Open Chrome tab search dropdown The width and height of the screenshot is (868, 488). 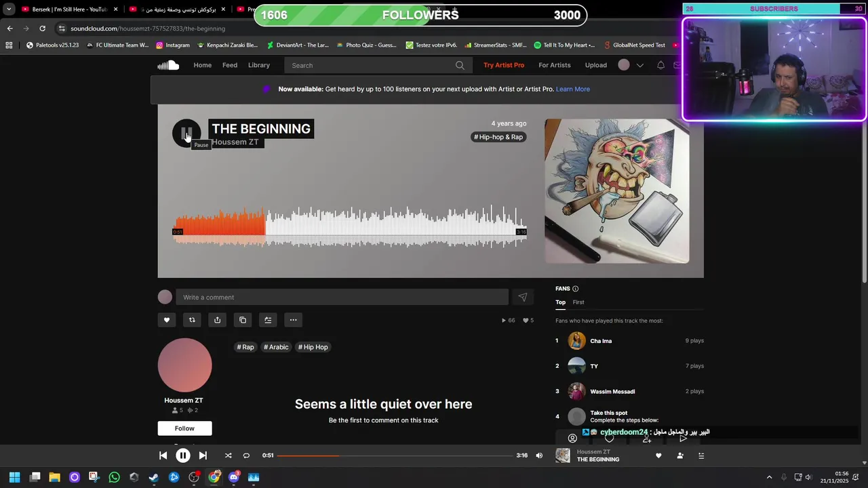click(x=7, y=9)
